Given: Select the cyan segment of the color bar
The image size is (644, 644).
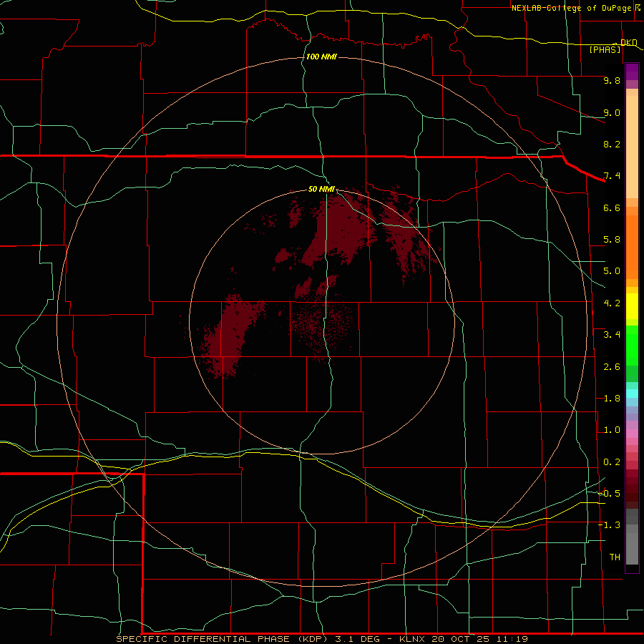Looking at the screenshot, I should (632, 394).
